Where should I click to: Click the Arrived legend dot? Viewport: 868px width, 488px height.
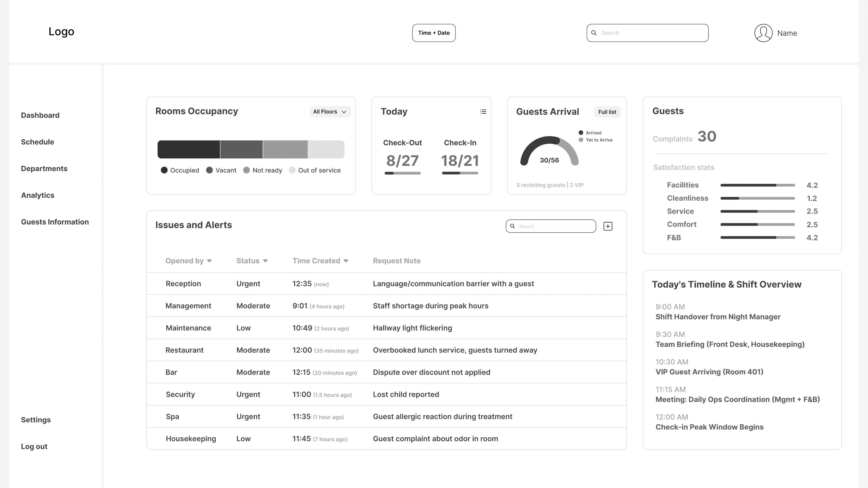pos(581,133)
